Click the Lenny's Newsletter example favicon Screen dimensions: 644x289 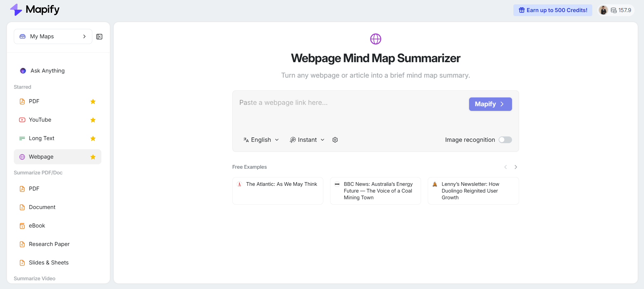[435, 184]
